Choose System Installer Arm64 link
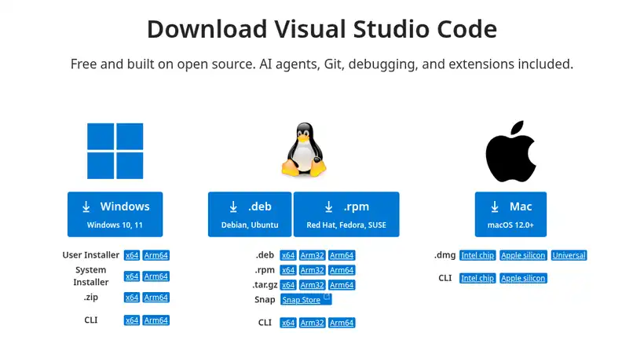The width and height of the screenshot is (644, 362). point(156,276)
